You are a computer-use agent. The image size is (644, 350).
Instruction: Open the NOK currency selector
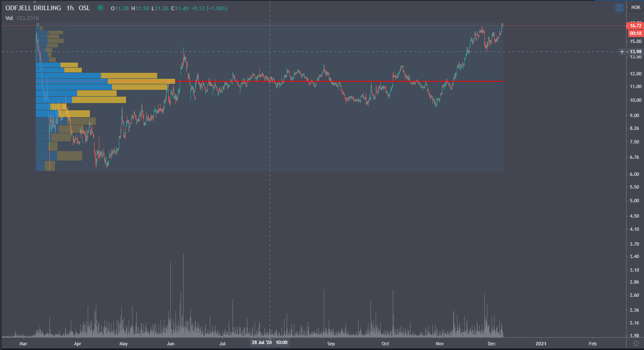(635, 7)
